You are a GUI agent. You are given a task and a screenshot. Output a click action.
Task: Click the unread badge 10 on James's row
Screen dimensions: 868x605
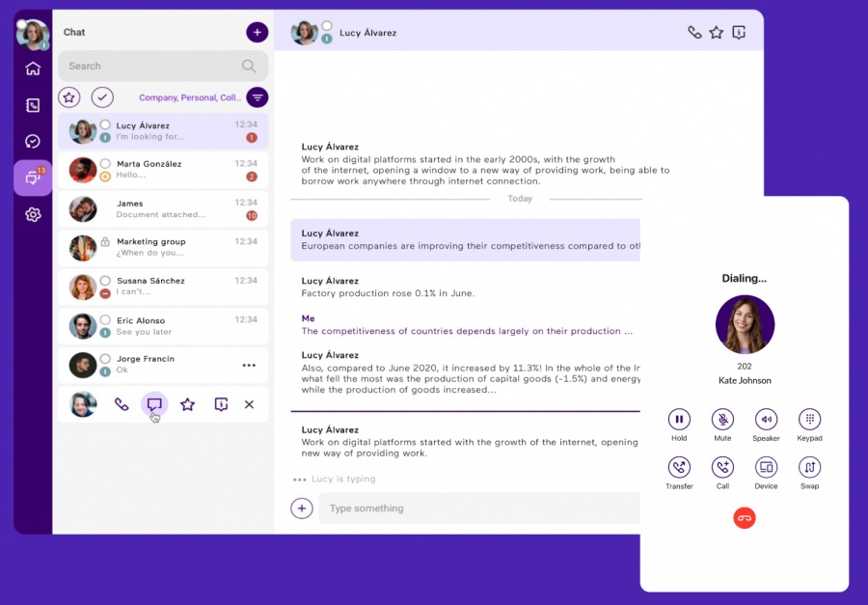252,215
